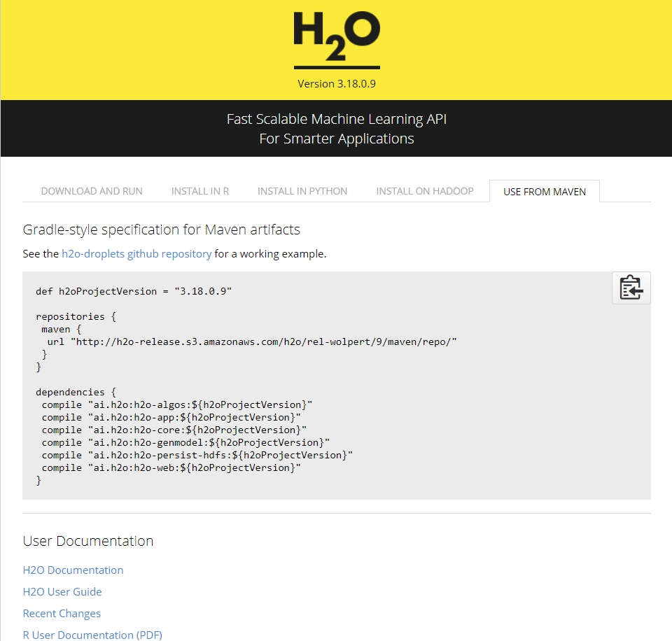
Task: Visit the H2O User Guide link
Action: click(x=62, y=591)
